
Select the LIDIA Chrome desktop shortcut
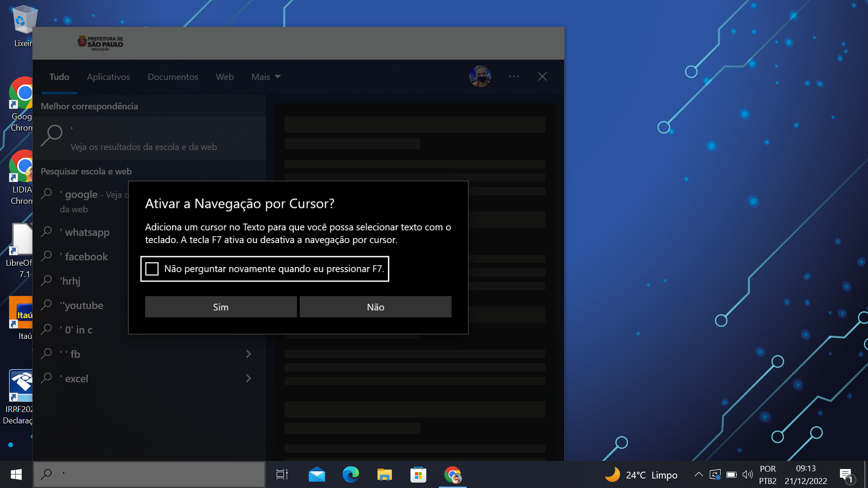tap(21, 178)
